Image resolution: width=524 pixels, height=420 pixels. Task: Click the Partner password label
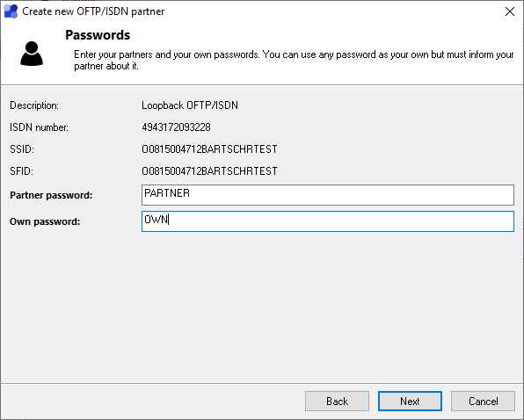pos(51,195)
